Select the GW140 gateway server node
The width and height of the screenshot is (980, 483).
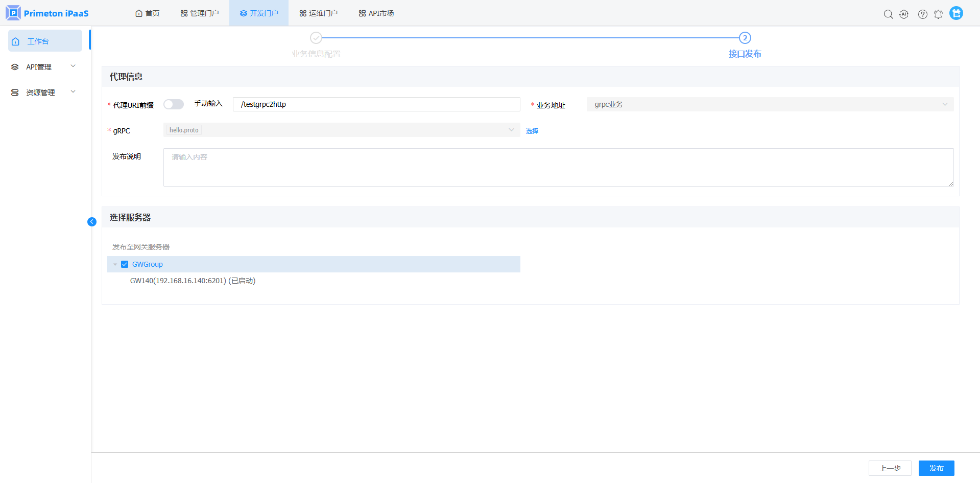[193, 281]
